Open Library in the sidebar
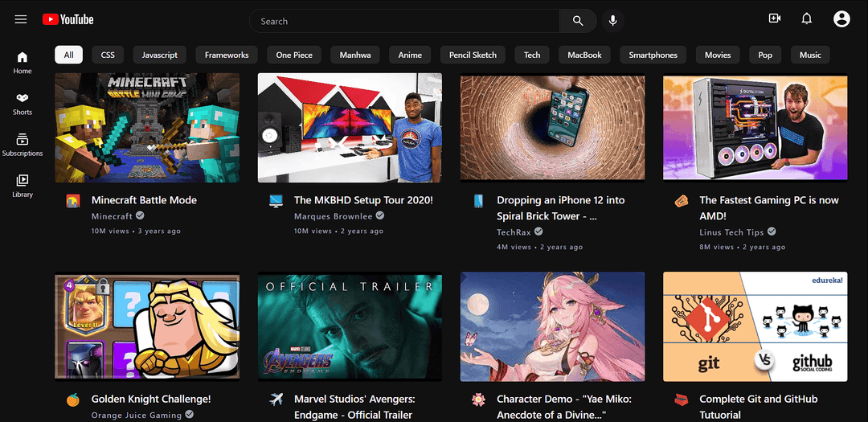The width and height of the screenshot is (868, 422). coord(23,186)
